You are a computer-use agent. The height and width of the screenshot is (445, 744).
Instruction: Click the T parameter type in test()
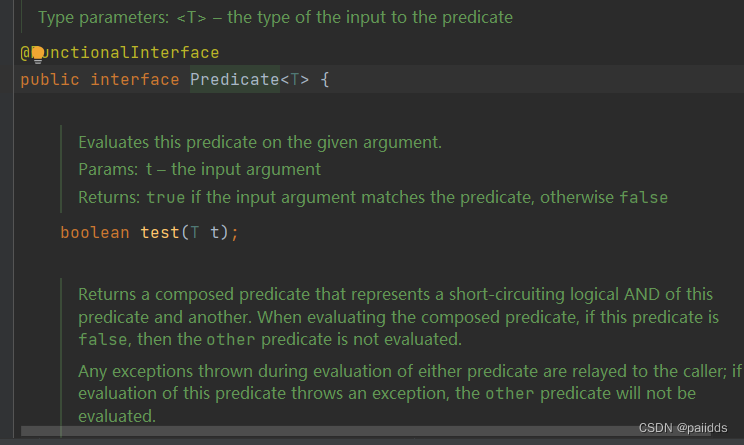[x=195, y=232]
